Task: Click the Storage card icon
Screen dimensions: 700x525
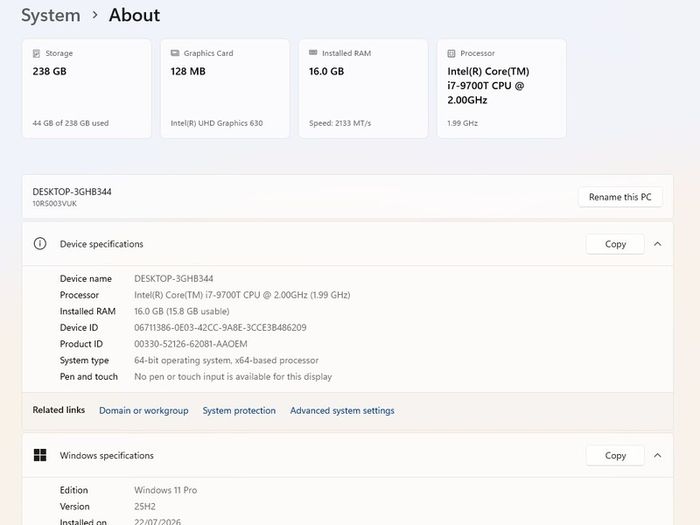Action: 37,53
